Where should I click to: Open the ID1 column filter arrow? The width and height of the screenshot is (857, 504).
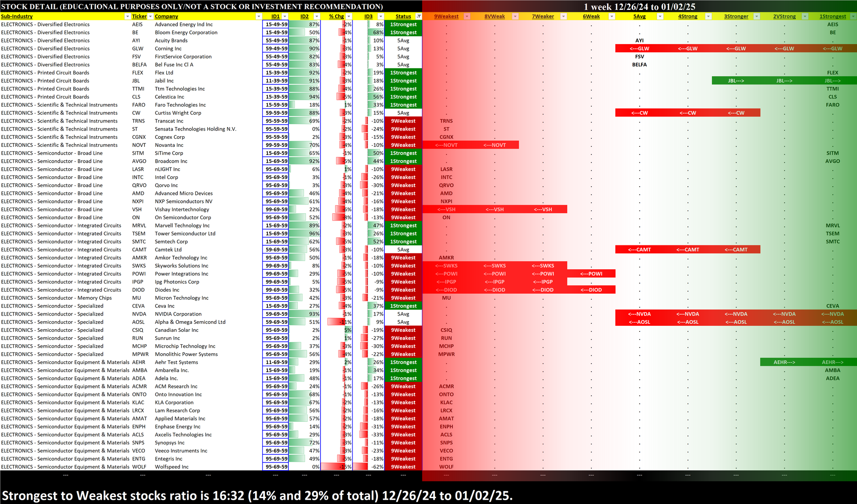click(x=285, y=16)
